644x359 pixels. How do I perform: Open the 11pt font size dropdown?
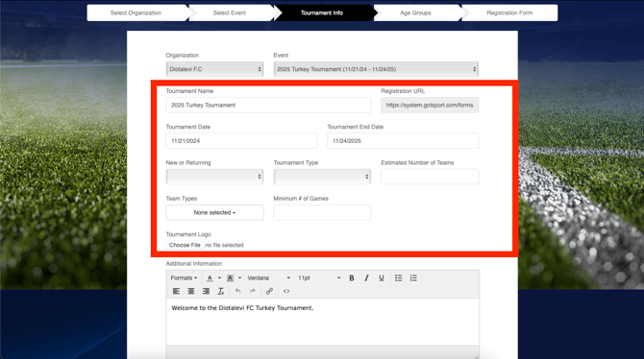pyautogui.click(x=319, y=278)
